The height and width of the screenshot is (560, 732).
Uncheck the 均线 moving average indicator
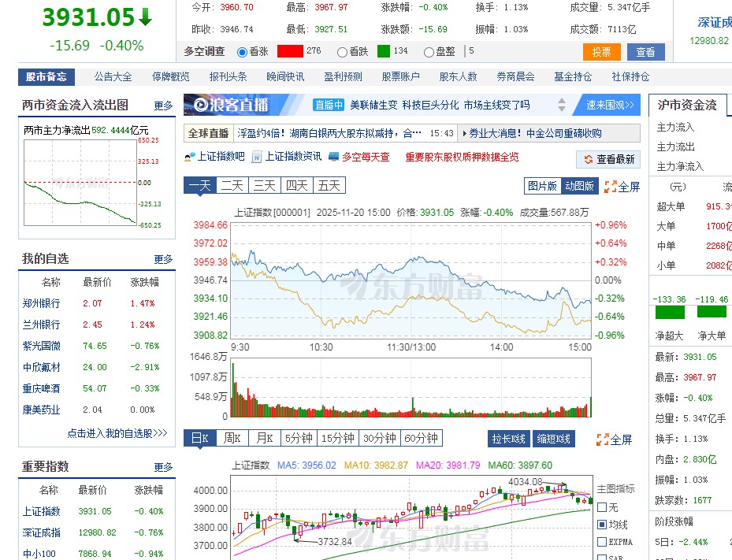tap(601, 523)
